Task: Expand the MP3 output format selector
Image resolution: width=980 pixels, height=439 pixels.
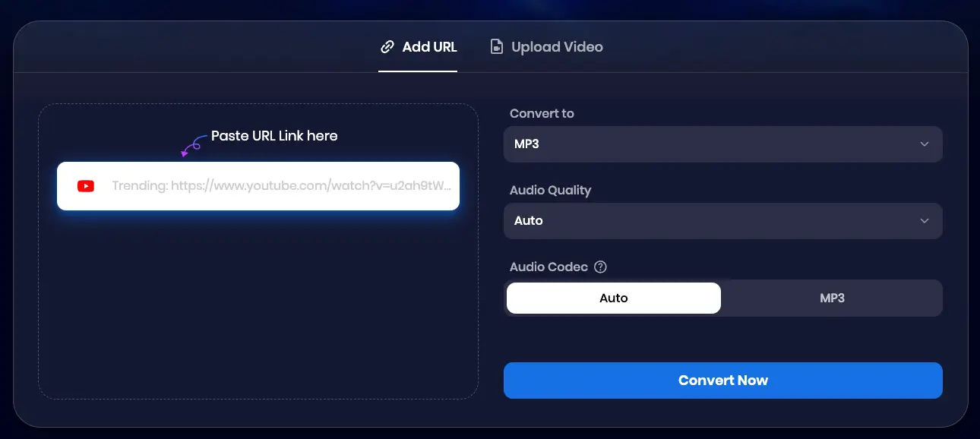Action: pyautogui.click(x=723, y=144)
